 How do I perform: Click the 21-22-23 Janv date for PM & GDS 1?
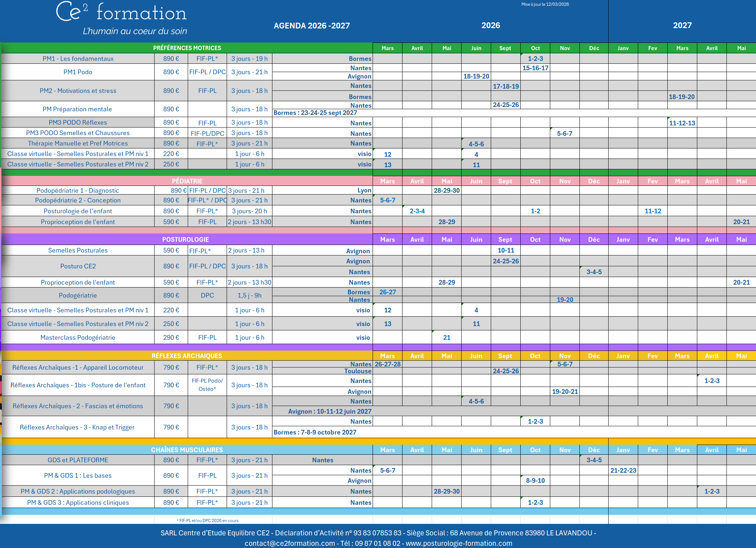coord(623,471)
